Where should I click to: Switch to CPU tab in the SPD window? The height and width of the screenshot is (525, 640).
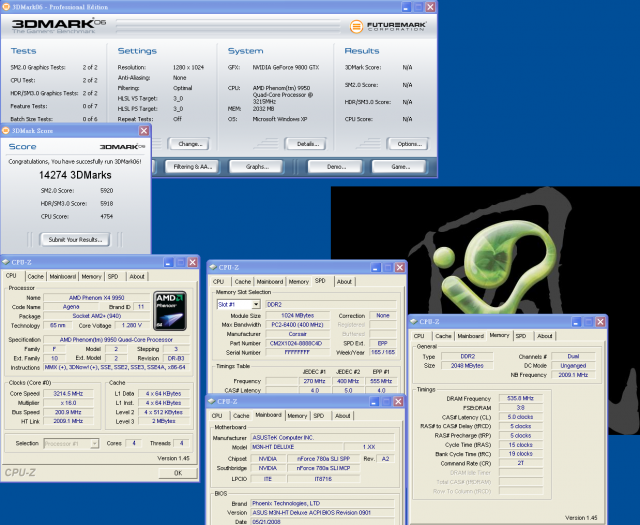tap(219, 282)
